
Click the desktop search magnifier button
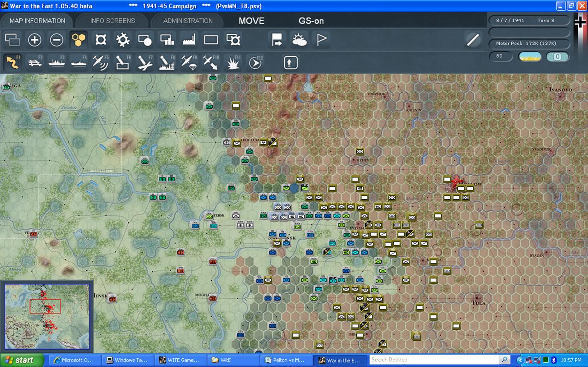coord(505,360)
